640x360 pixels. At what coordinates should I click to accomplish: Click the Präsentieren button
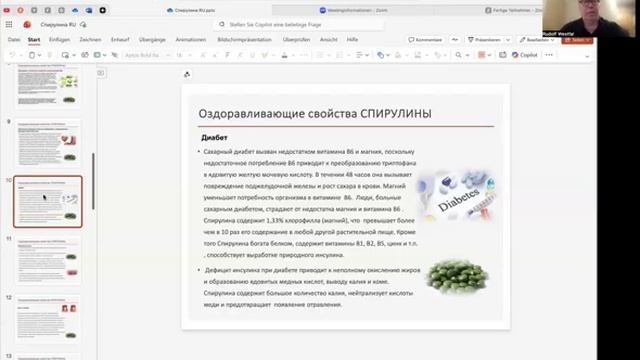[x=484, y=40]
